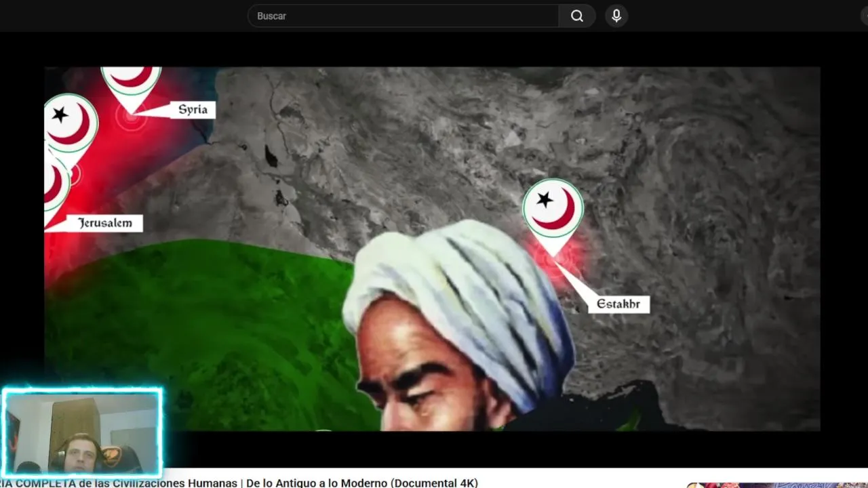This screenshot has width=868, height=488.
Task: Activate the voice search microphone icon
Action: click(x=616, y=16)
